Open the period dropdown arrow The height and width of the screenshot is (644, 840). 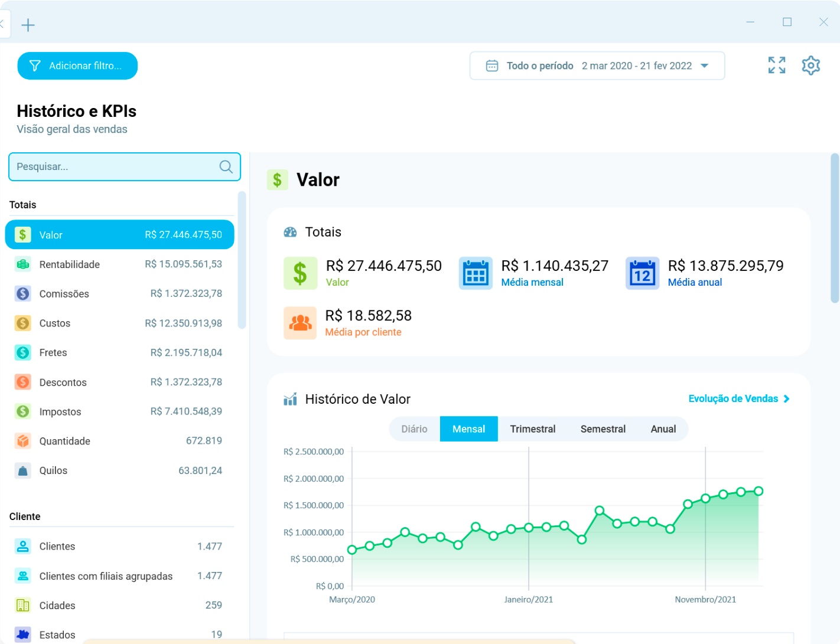pos(704,66)
